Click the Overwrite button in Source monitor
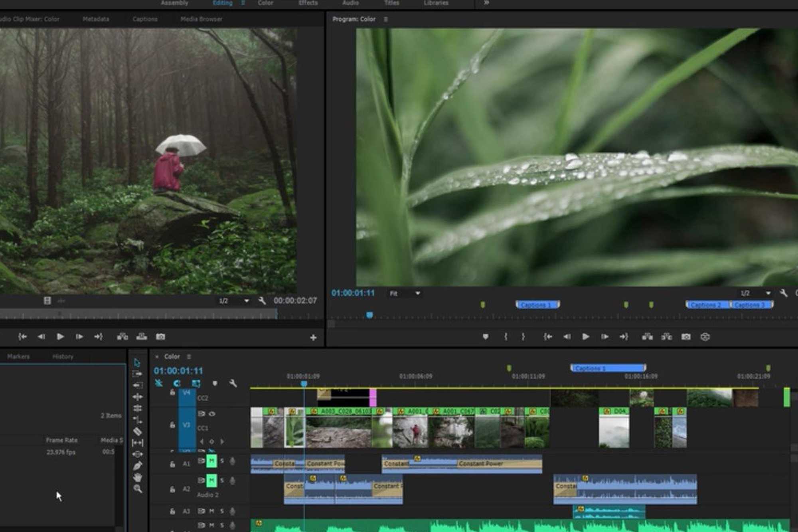 (x=142, y=337)
